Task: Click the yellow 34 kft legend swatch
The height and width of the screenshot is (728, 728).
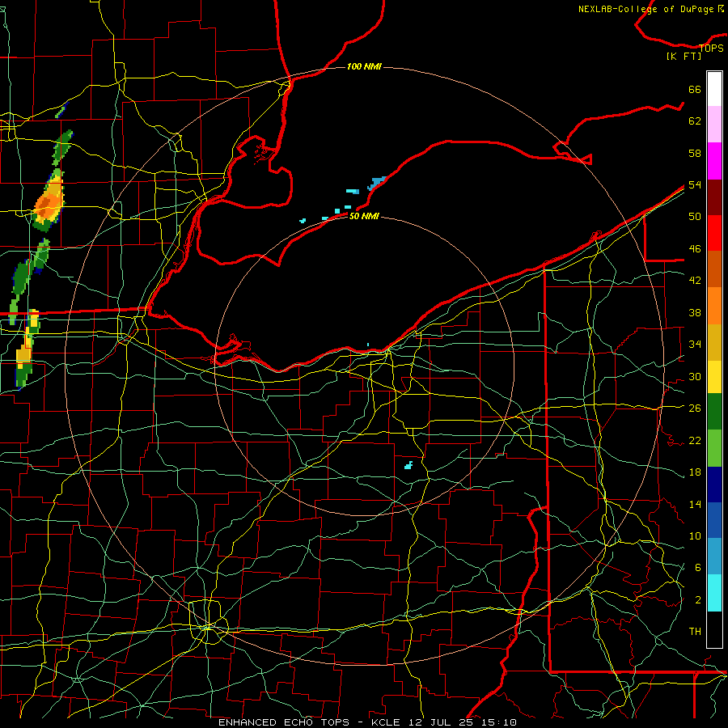Action: [714, 377]
